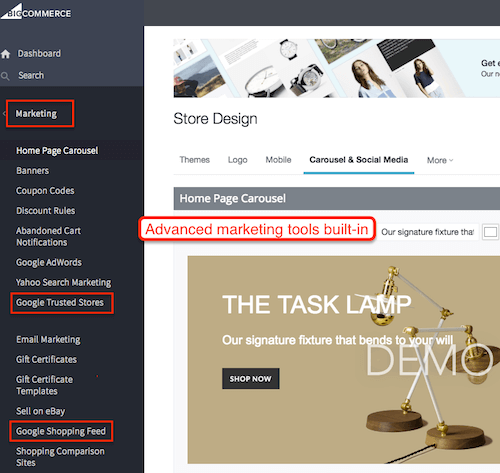Image resolution: width=500 pixels, height=473 pixels.
Task: Click the white color swatch box
Action: pyautogui.click(x=490, y=232)
